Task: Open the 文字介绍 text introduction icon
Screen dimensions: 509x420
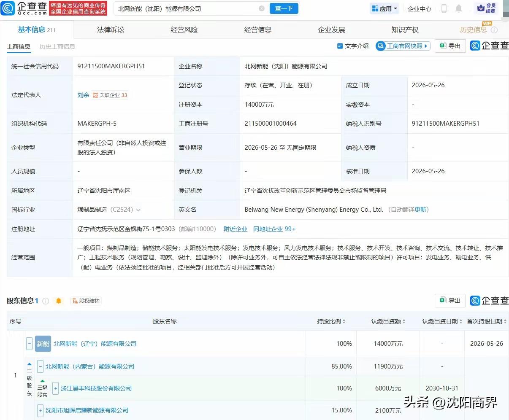Action: 340,46
